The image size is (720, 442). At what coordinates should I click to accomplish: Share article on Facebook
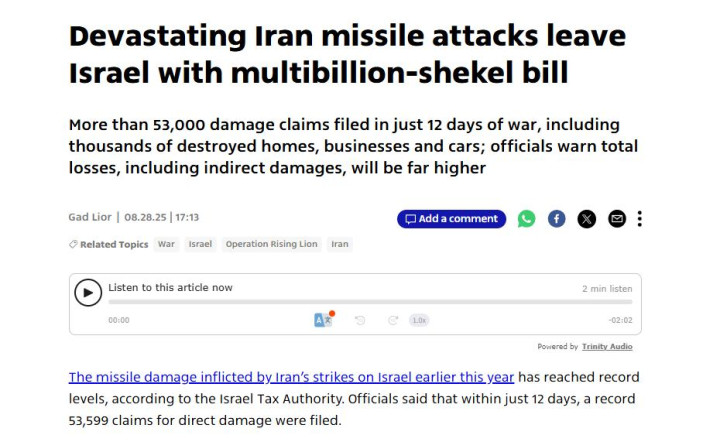tap(556, 219)
